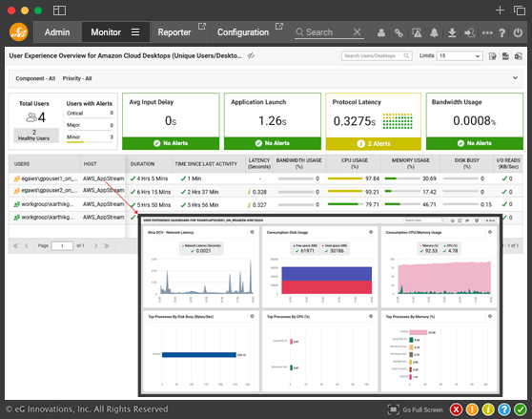Viewport: 532px width, 419px height.
Task: Click the edit icon beside the page title
Action: pos(251,55)
